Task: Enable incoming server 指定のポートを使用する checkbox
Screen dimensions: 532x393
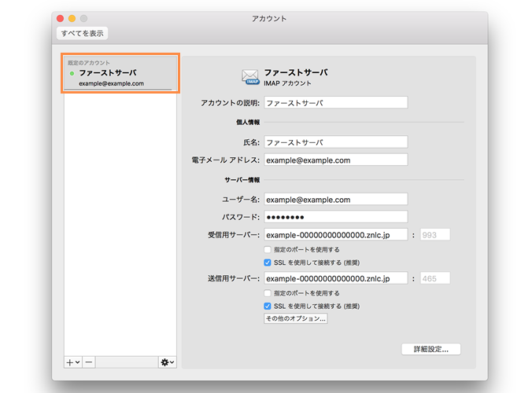Action: (268, 250)
